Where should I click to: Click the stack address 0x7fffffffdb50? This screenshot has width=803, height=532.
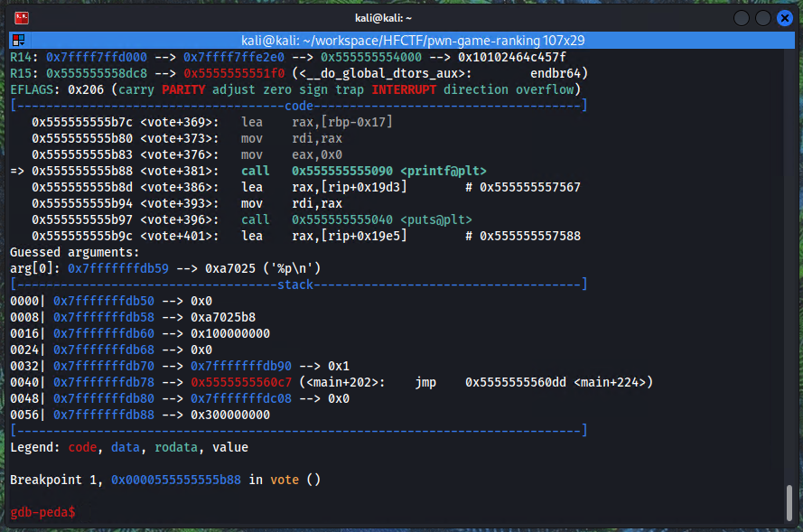pos(104,301)
